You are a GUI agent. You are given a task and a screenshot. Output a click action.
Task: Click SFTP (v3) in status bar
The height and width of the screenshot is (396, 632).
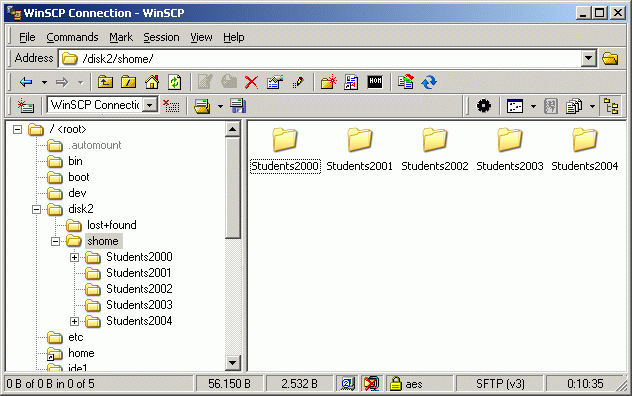click(x=500, y=383)
